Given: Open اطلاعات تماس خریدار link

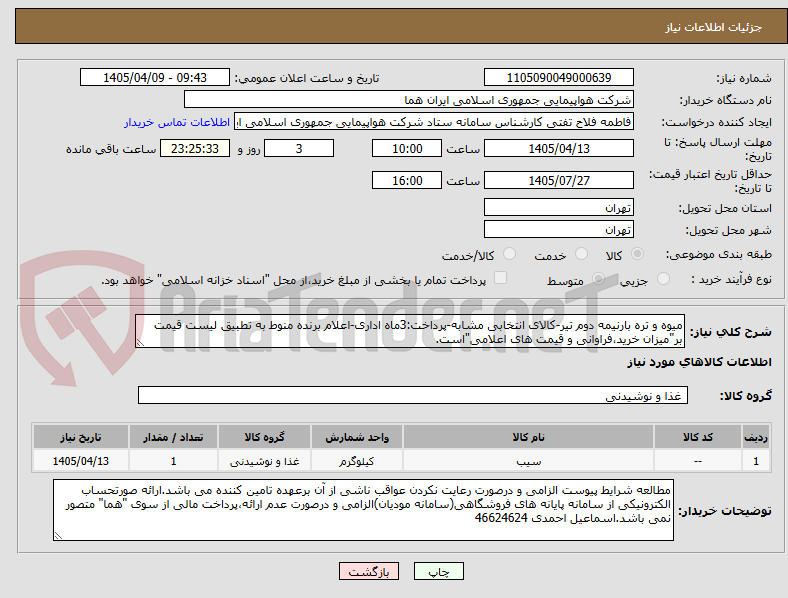Looking at the screenshot, I should [177, 122].
